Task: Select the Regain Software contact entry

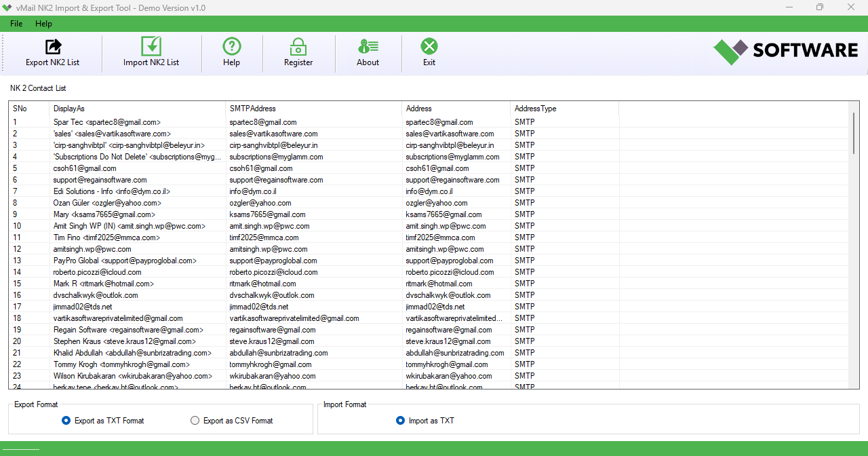Action: (136, 330)
